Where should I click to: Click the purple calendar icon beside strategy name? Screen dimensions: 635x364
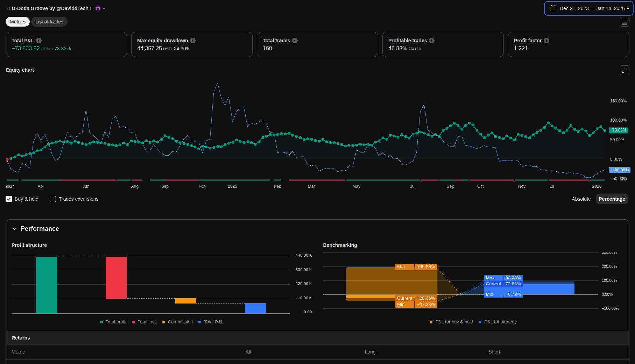tap(98, 8)
